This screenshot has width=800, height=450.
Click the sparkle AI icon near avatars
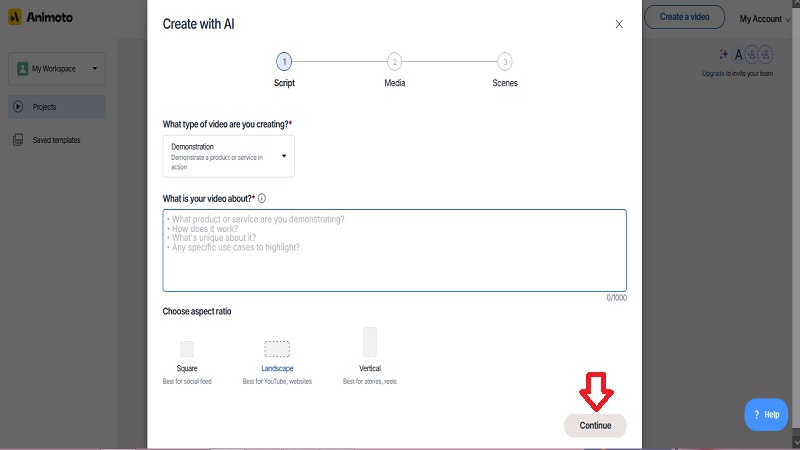[x=724, y=55]
